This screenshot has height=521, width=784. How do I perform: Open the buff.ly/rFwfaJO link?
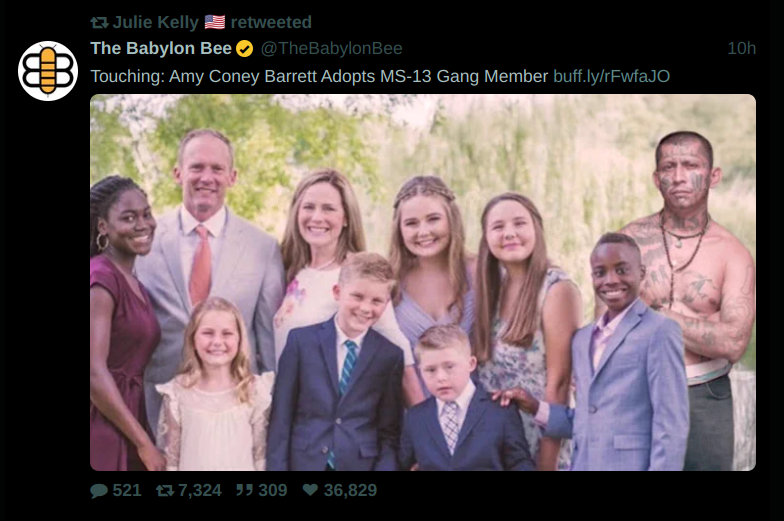coord(610,76)
